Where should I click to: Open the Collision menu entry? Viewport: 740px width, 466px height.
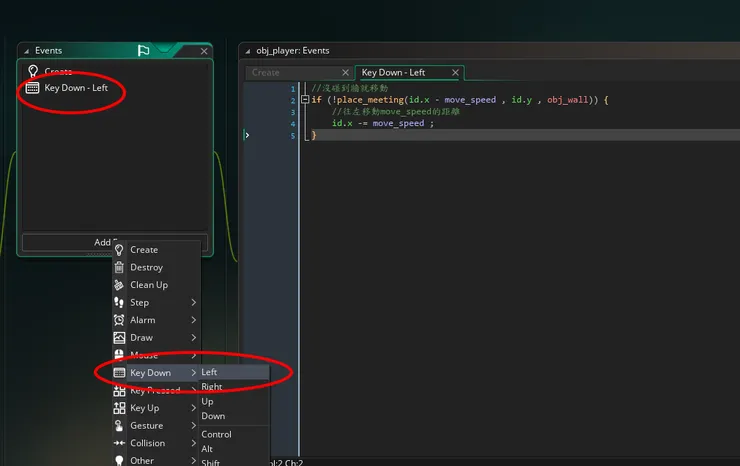coord(156,443)
